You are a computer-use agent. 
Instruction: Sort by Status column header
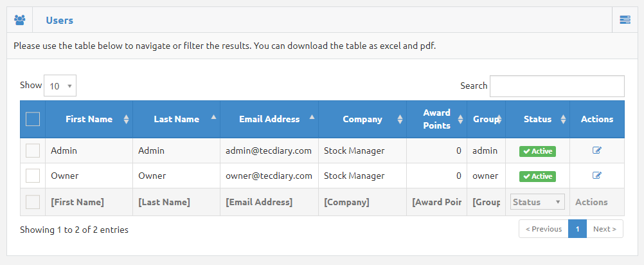[537, 119]
